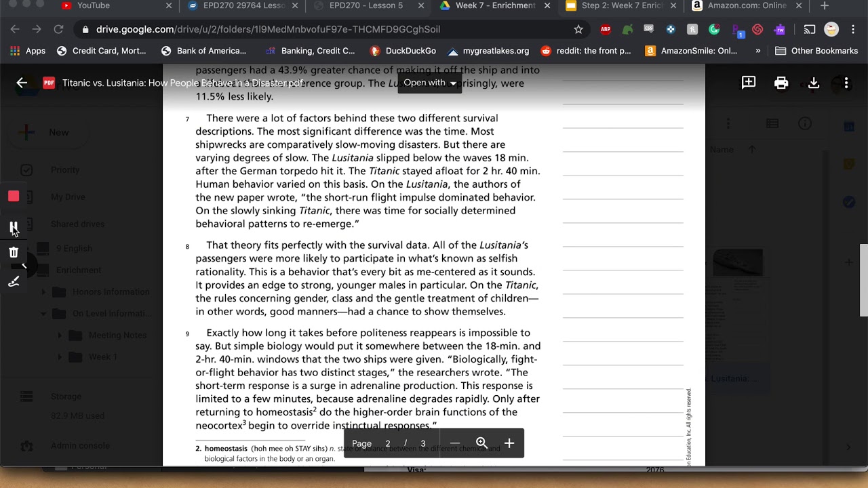
Task: Open the purple rw puzzle extension
Action: (x=780, y=30)
